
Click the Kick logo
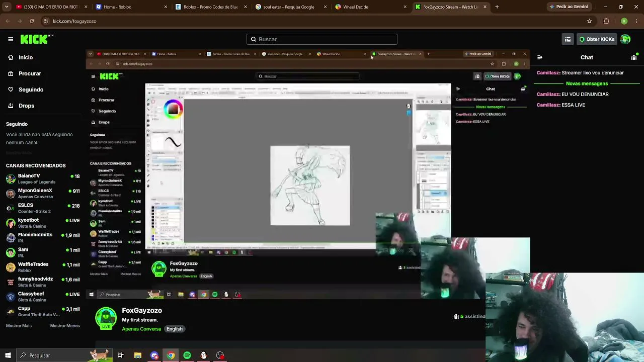pos(37,39)
